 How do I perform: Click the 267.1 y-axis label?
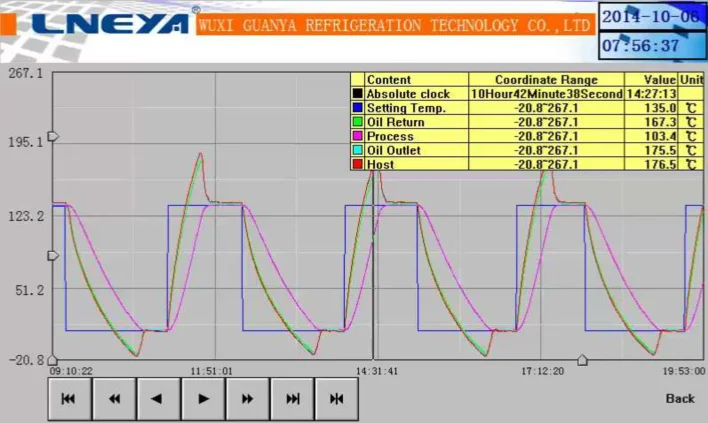tap(26, 73)
